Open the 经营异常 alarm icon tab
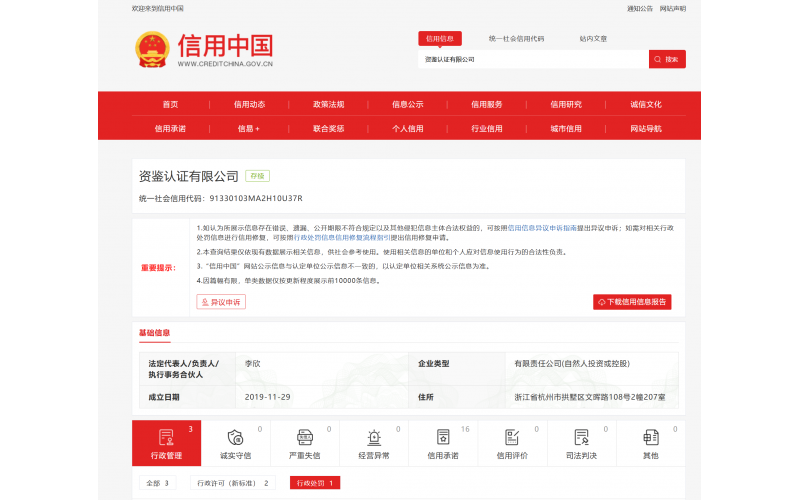The image size is (800, 500). tap(374, 443)
